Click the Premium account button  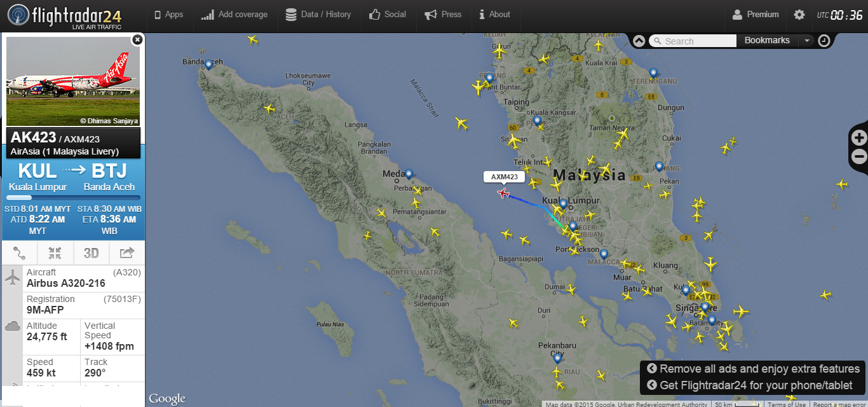pos(756,15)
